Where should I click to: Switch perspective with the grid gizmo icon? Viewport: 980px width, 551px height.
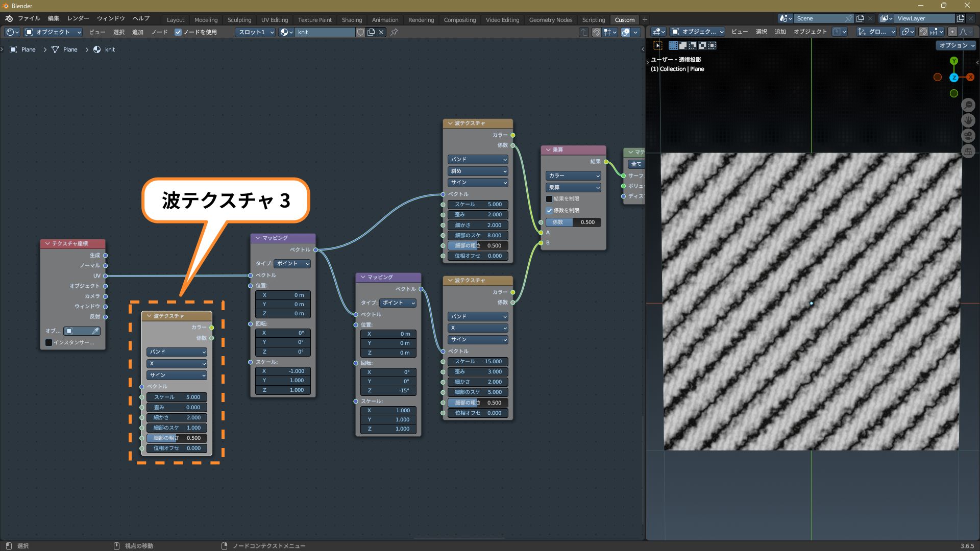(x=968, y=151)
